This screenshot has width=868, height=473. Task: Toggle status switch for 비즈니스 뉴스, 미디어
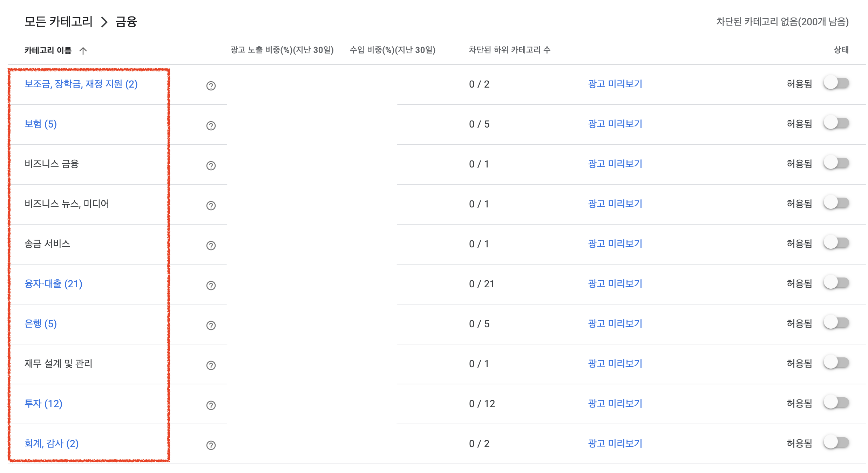(x=836, y=203)
